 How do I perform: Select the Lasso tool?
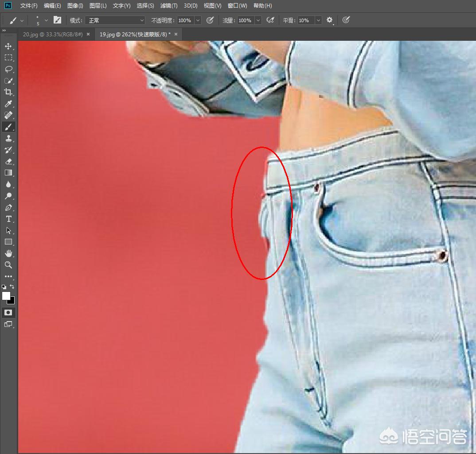click(8, 69)
